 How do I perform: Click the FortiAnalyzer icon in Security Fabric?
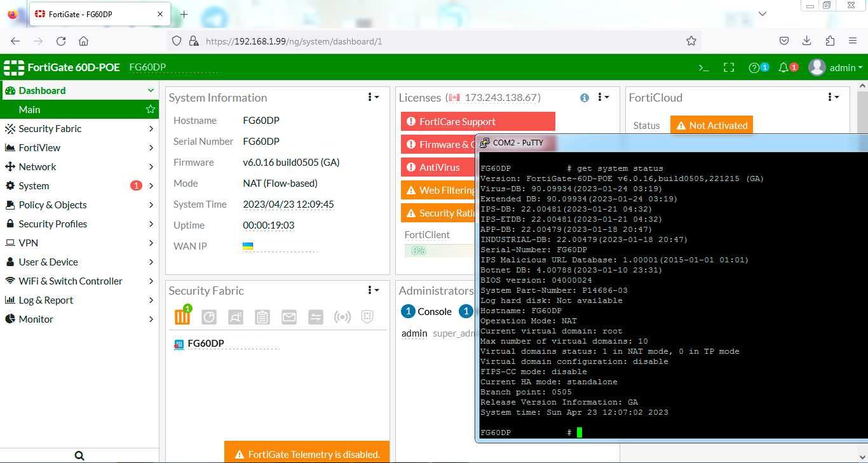click(209, 317)
